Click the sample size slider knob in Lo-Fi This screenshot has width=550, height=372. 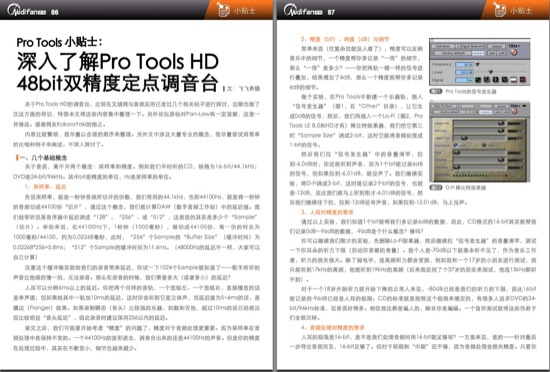(464, 138)
